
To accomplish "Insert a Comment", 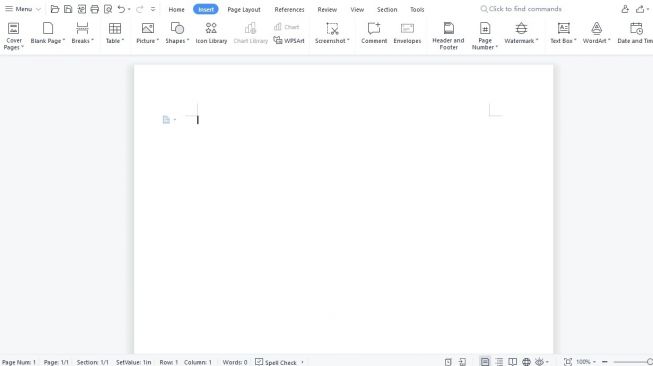I will coord(374,33).
